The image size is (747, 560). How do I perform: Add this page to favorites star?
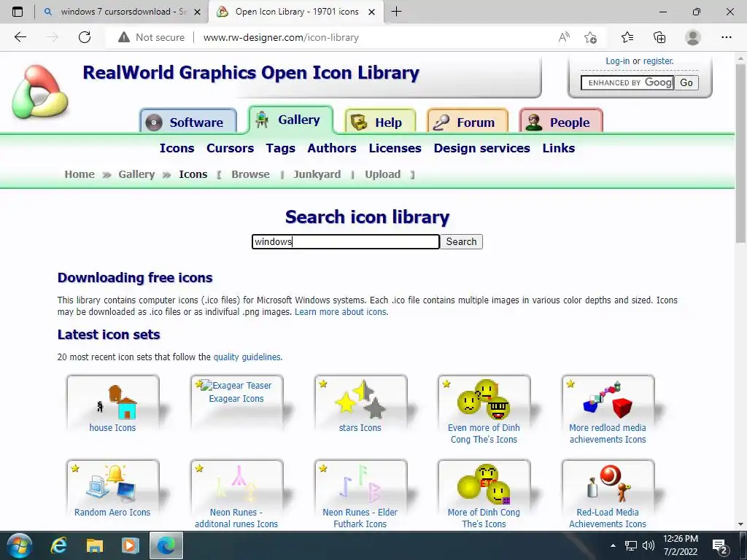click(590, 37)
